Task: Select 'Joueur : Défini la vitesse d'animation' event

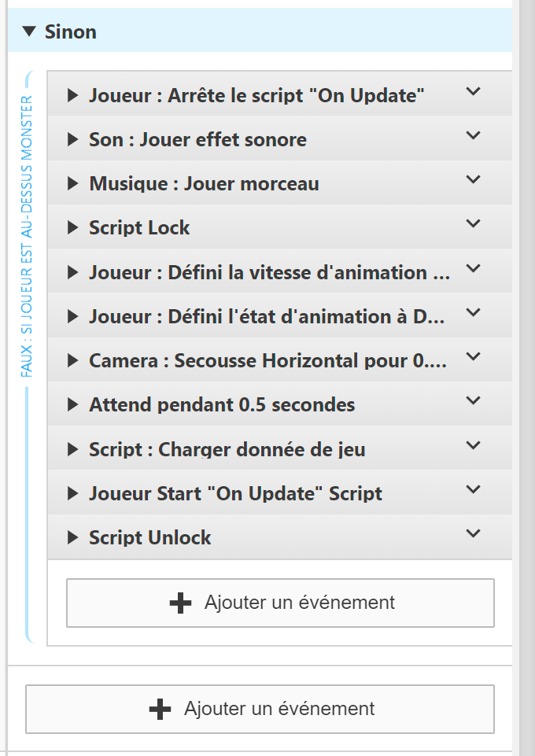Action: point(269,273)
